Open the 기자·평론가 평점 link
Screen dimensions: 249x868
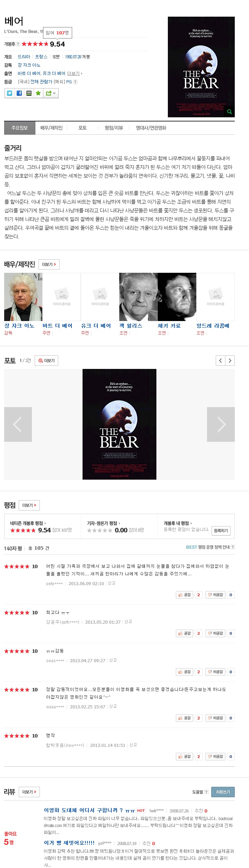tap(103, 523)
